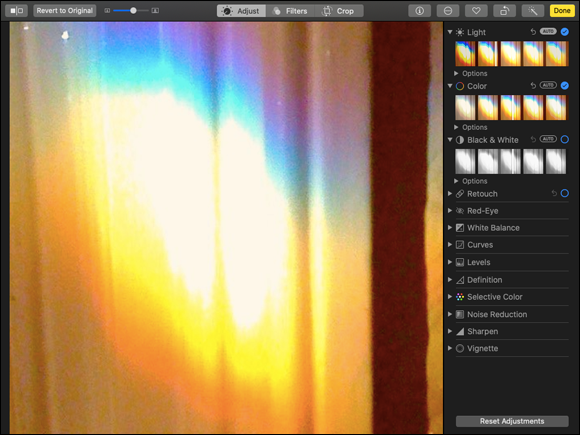Screen dimensions: 580x435
Task: Expand the Sharpen section
Action: (450, 331)
